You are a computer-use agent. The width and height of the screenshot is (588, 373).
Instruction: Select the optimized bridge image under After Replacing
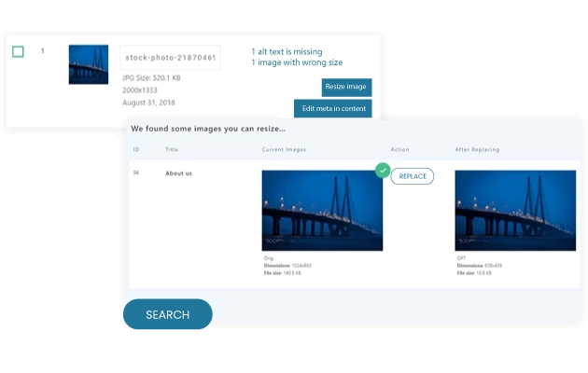coord(515,211)
